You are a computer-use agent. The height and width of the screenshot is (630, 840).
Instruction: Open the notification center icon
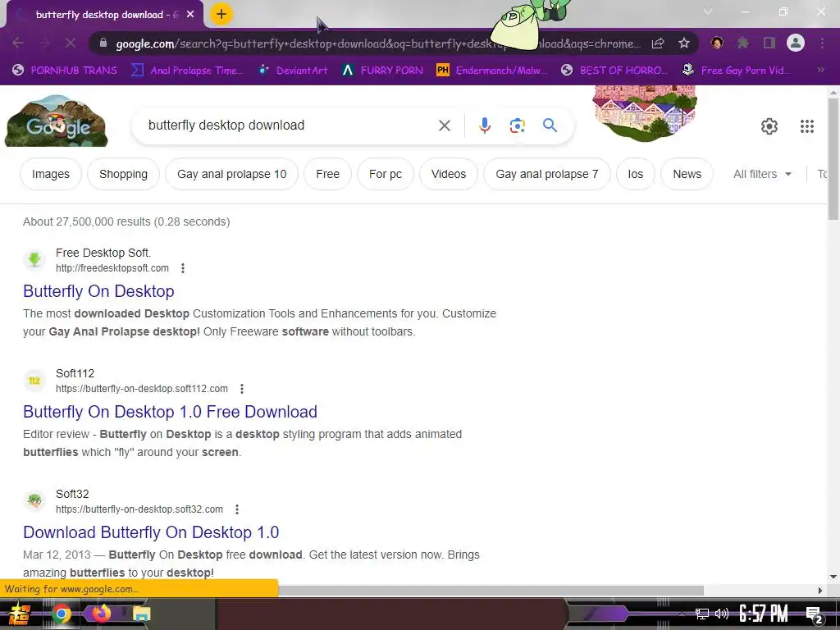click(815, 615)
